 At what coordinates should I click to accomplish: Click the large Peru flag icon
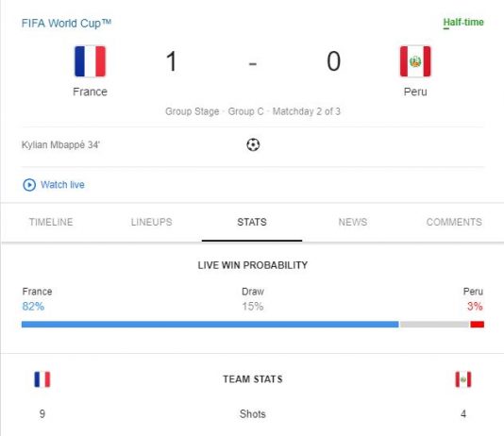415,61
